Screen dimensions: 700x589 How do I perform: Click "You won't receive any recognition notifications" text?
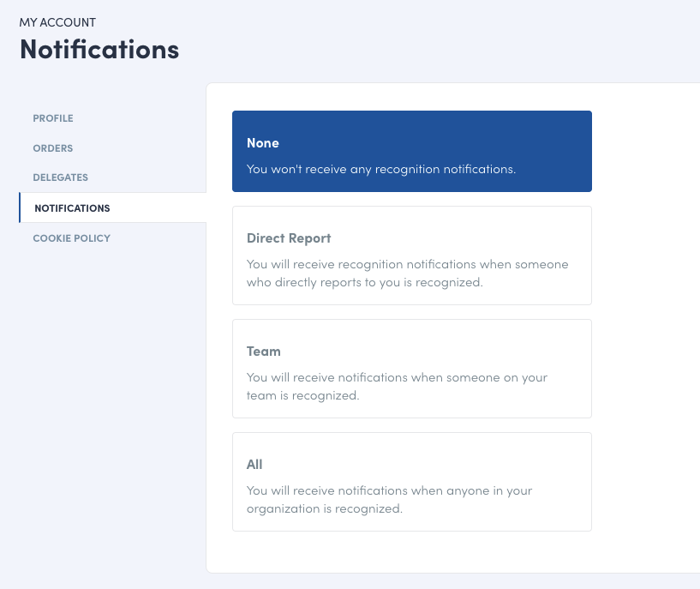pyautogui.click(x=381, y=170)
